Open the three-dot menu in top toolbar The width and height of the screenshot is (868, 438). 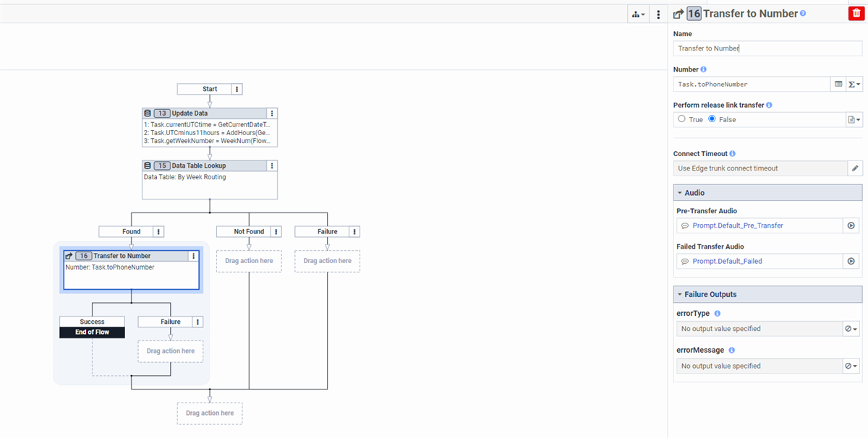658,14
